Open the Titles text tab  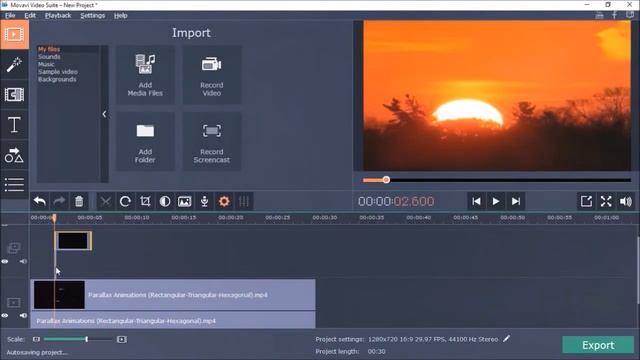click(x=14, y=125)
